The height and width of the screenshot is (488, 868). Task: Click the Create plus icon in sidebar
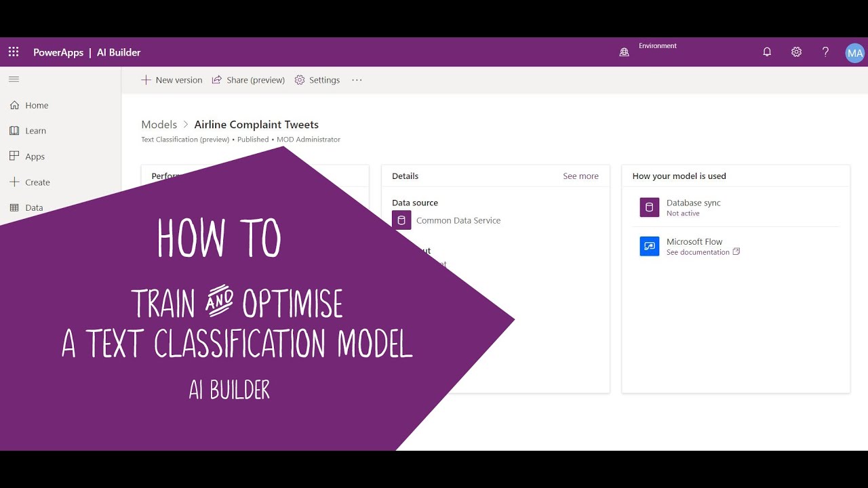pos(14,182)
